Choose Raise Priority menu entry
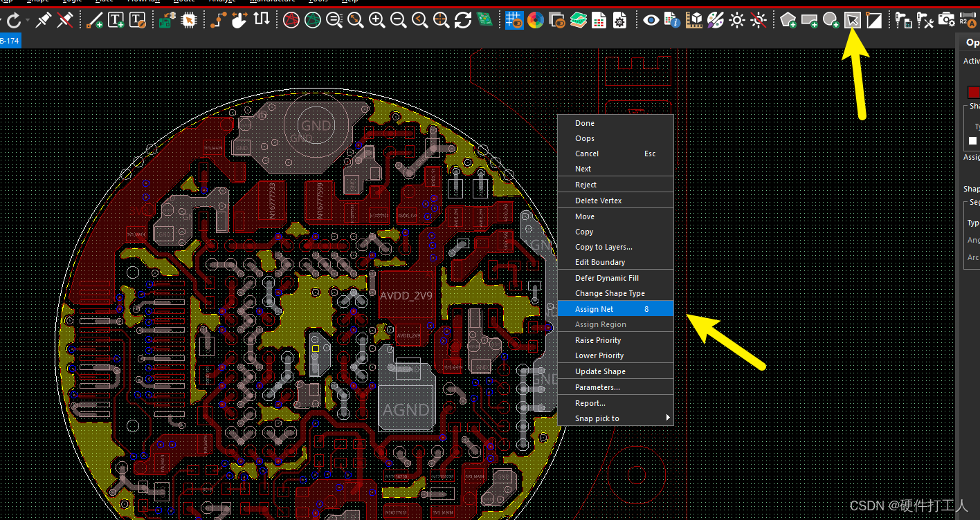 tap(616, 340)
